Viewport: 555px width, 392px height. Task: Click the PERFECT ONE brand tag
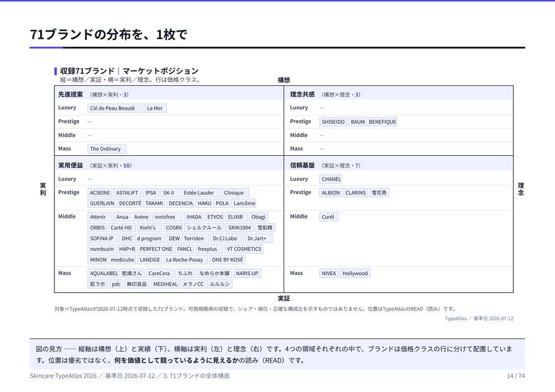[155, 249]
